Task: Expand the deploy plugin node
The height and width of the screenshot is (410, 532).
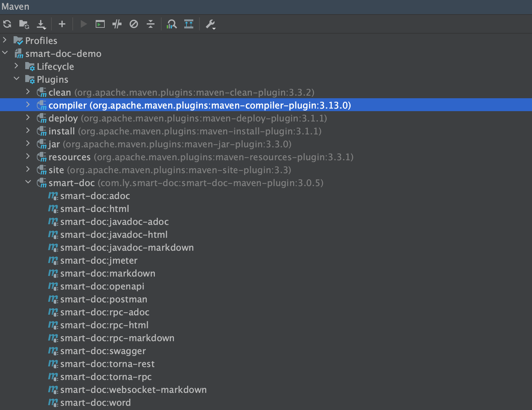Action: tap(28, 118)
